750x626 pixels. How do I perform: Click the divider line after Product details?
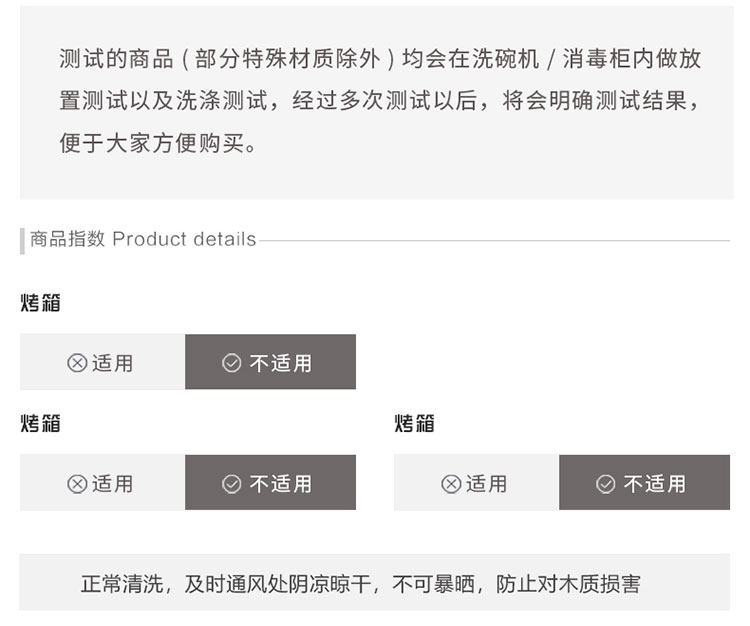click(494, 240)
